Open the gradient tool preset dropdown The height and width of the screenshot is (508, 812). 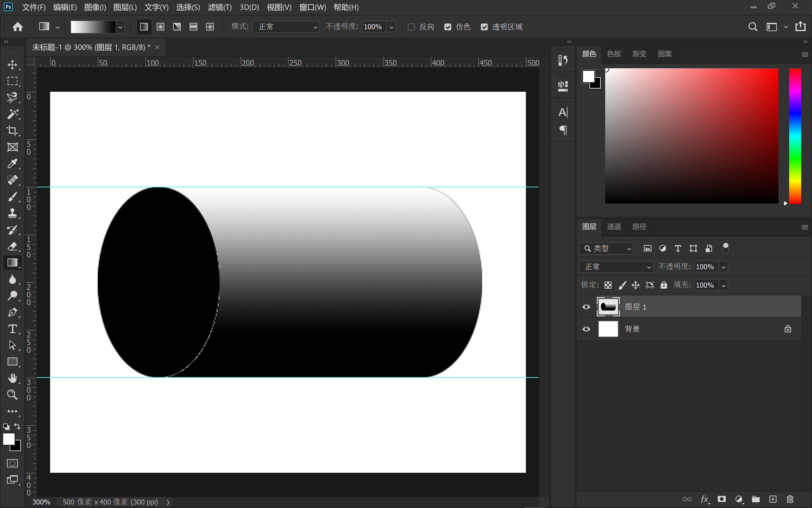click(x=58, y=27)
